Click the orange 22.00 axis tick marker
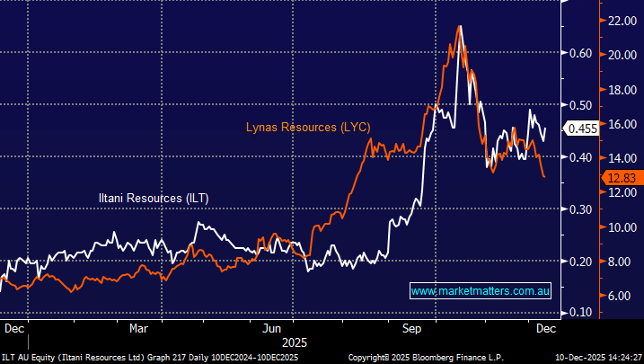Screen dimensions: 644x364 click(x=622, y=20)
